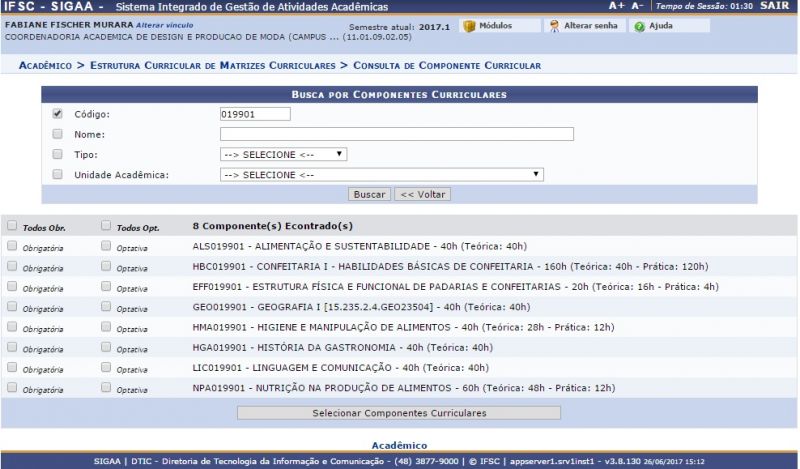Open the Módulos box icon
This screenshot has height=469, width=800.
point(469,26)
